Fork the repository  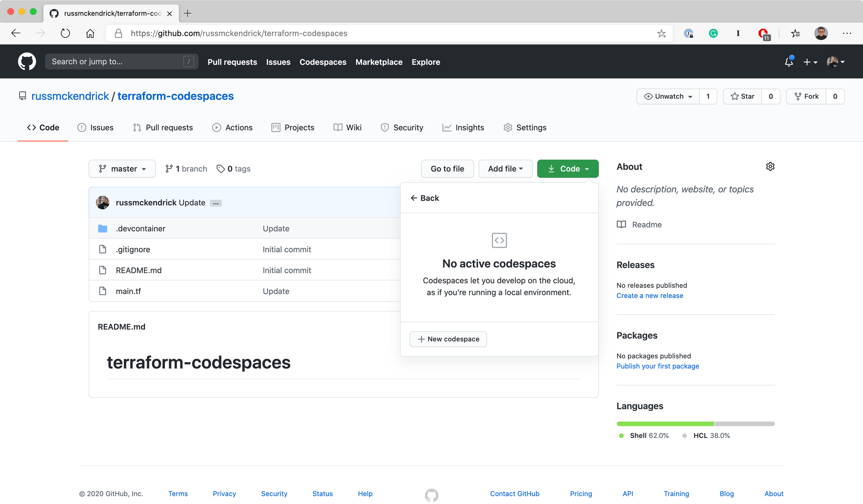pos(806,96)
